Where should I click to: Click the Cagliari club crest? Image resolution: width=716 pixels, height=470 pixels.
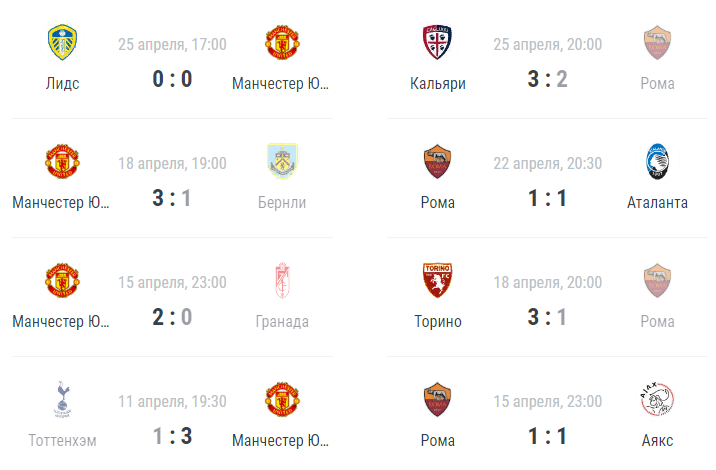[437, 42]
